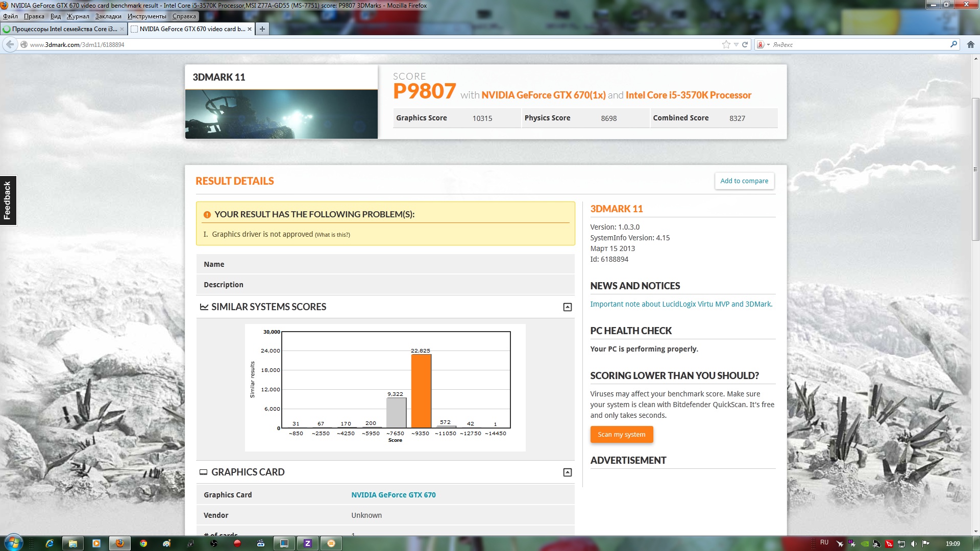The width and height of the screenshot is (980, 551).
Task: Click the search magnifier in Yandex box
Action: 953,44
